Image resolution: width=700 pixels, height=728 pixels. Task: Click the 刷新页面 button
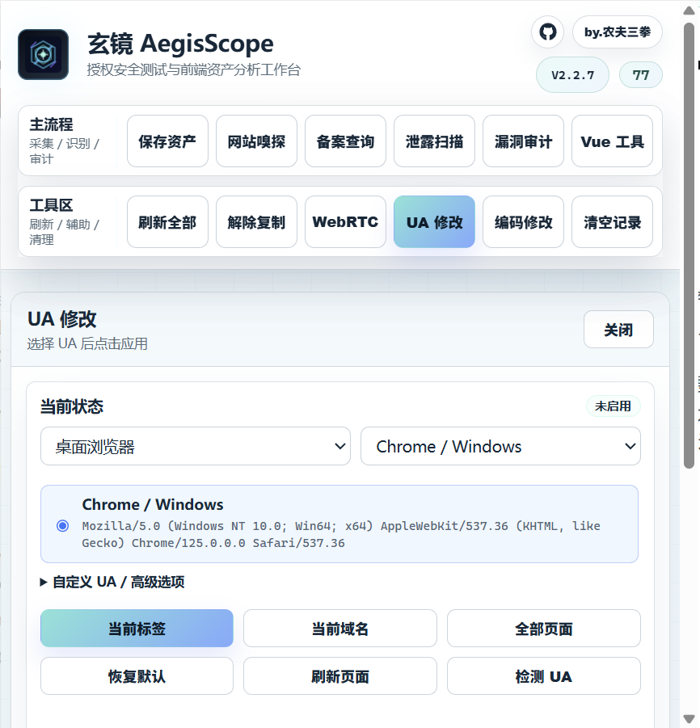click(x=340, y=676)
